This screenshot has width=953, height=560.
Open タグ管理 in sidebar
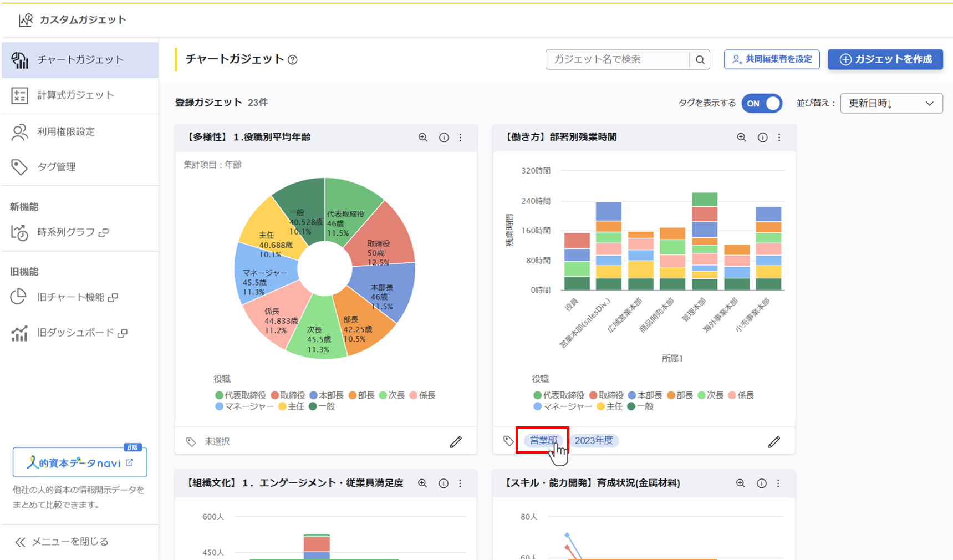pyautogui.click(x=57, y=167)
